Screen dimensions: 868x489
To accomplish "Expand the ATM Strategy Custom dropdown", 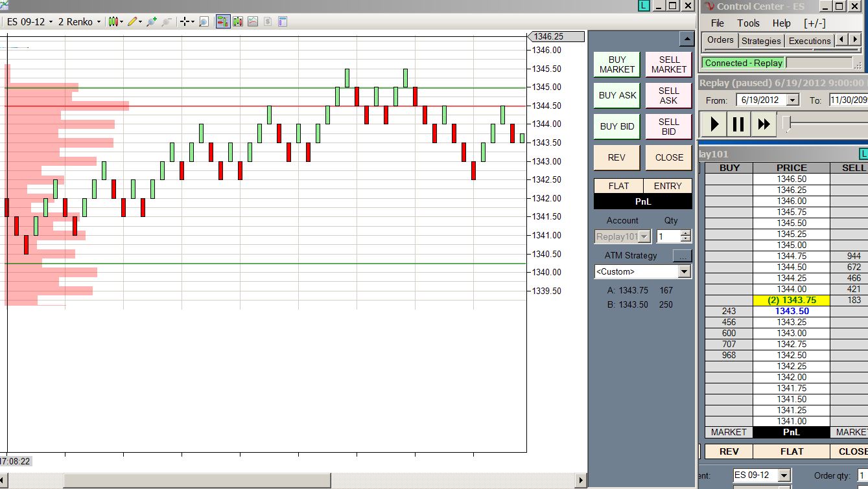I will [643, 271].
